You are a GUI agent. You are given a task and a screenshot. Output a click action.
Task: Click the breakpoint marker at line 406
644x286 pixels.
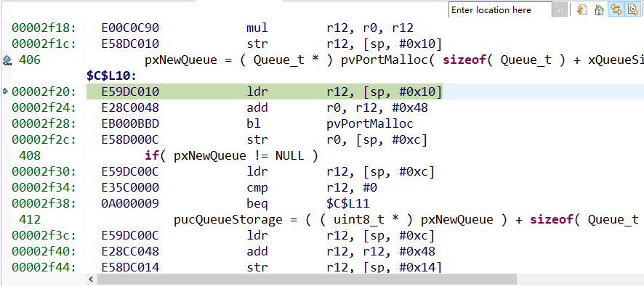click(7, 60)
